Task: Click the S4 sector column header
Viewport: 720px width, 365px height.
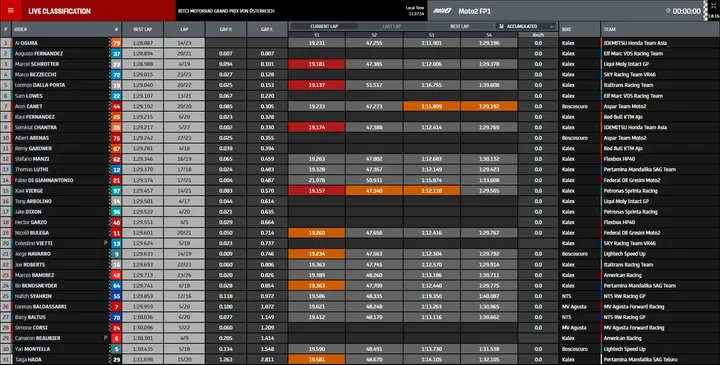Action: 489,35
